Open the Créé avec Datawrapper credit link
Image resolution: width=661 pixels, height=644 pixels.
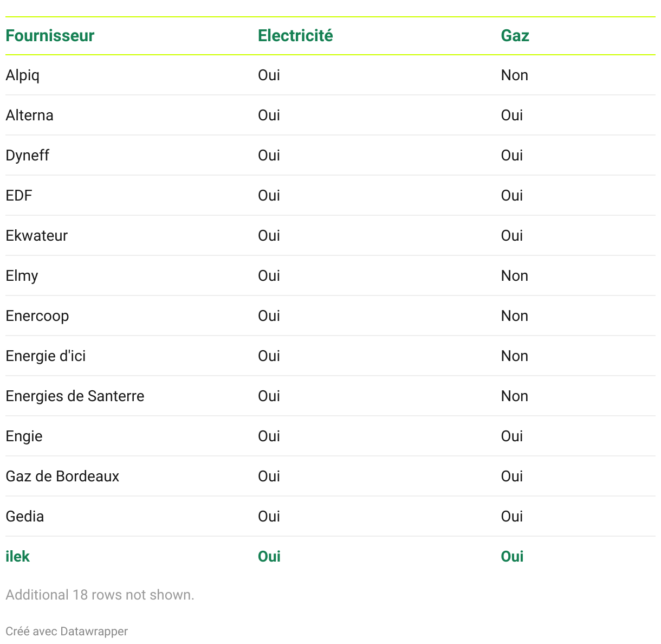click(67, 632)
